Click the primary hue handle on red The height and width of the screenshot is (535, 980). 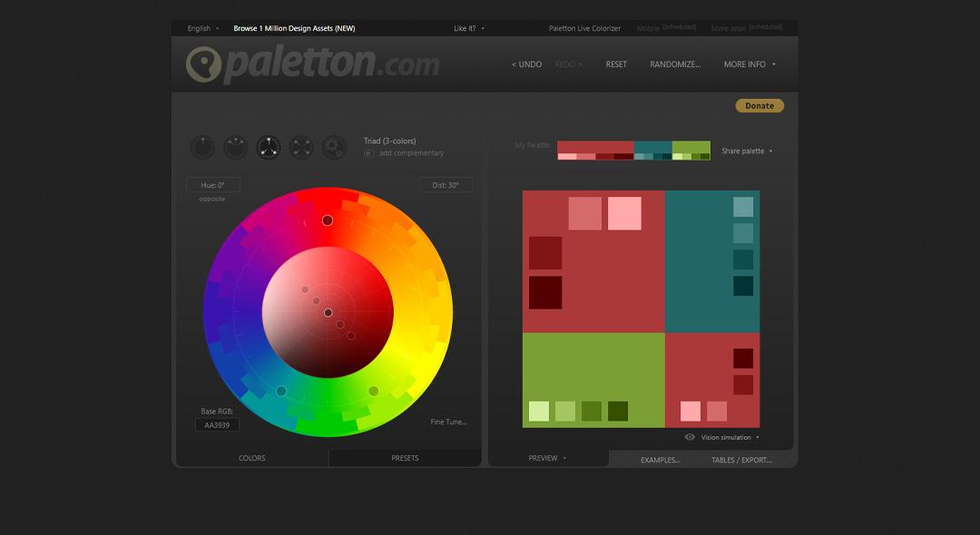(x=328, y=220)
